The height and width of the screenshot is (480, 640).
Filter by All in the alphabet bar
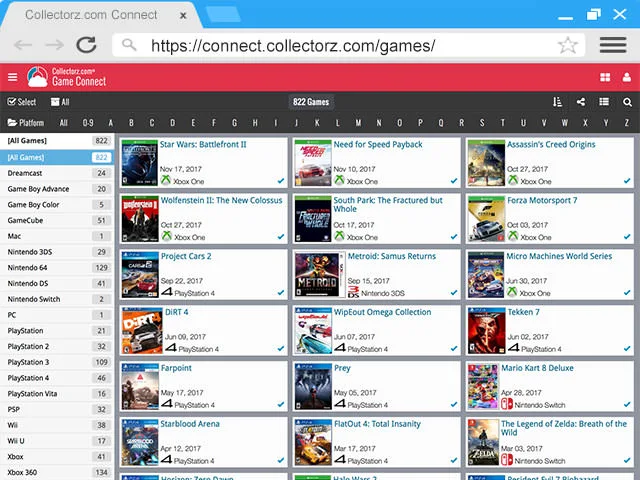point(64,123)
